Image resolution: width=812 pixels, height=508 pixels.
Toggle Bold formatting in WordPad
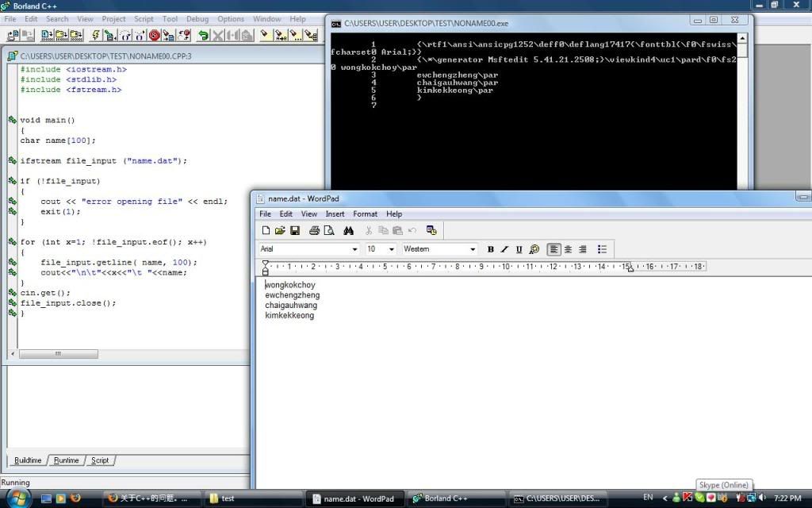coord(491,249)
